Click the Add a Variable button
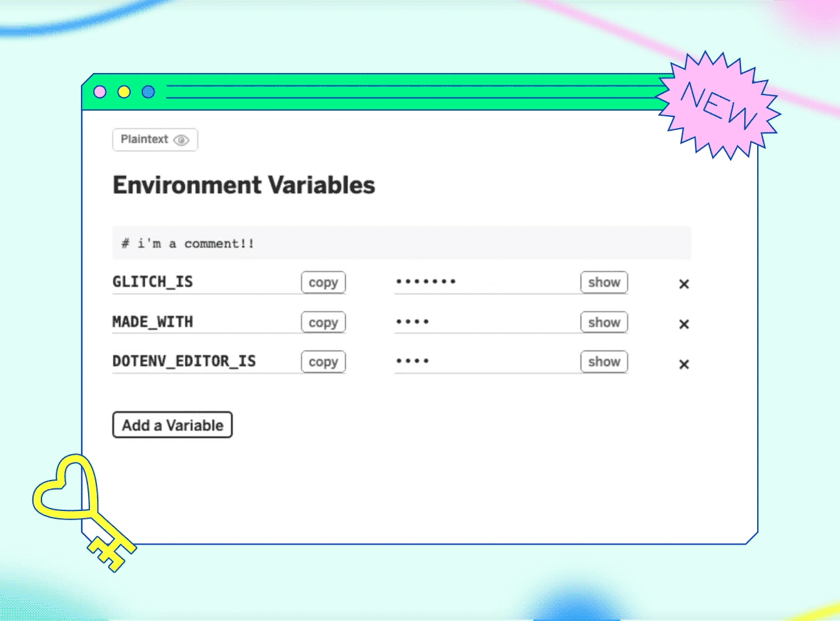The width and height of the screenshot is (840, 621). pyautogui.click(x=172, y=425)
